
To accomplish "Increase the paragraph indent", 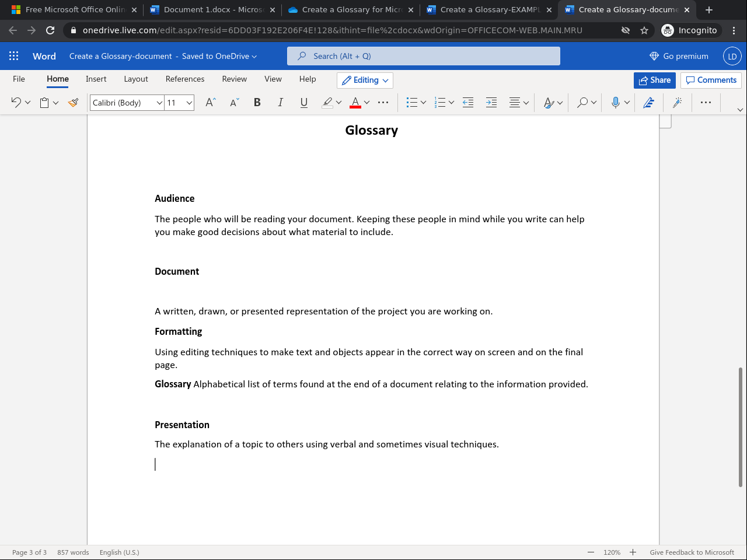I will 491,103.
